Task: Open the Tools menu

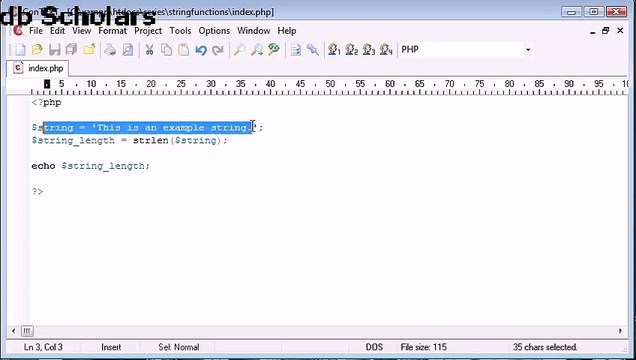Action: point(180,31)
